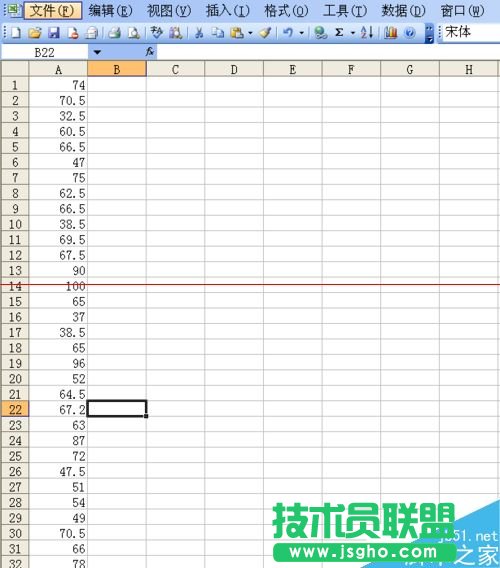500x568 pixels.
Task: Select column B header
Action: tap(117, 69)
